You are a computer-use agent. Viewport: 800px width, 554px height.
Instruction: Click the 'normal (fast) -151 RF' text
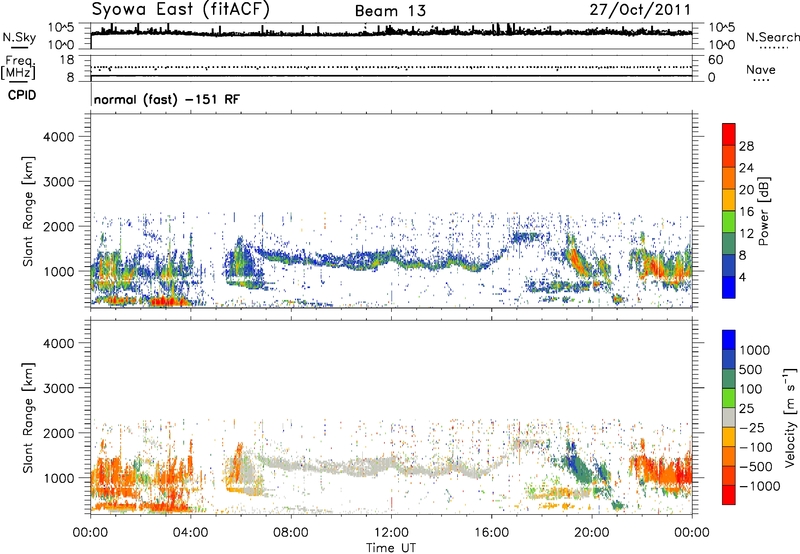[x=167, y=99]
